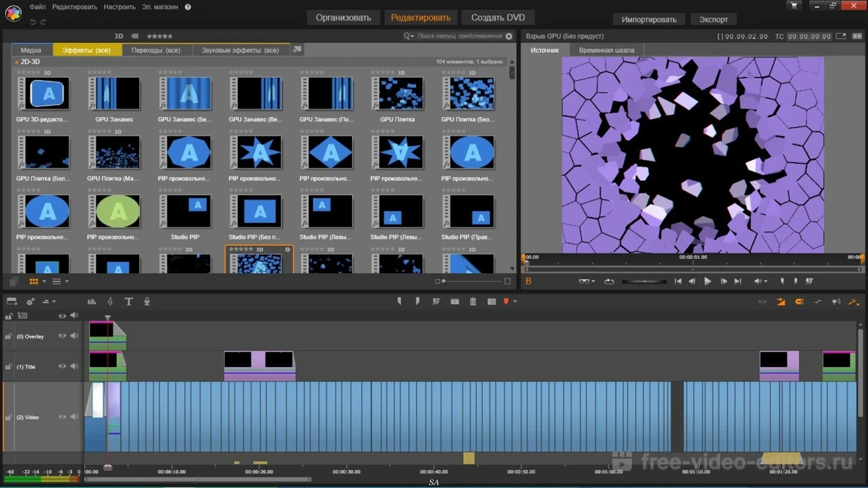
Task: Toggle visibility of all tracks header eye
Action: pyautogui.click(x=62, y=316)
